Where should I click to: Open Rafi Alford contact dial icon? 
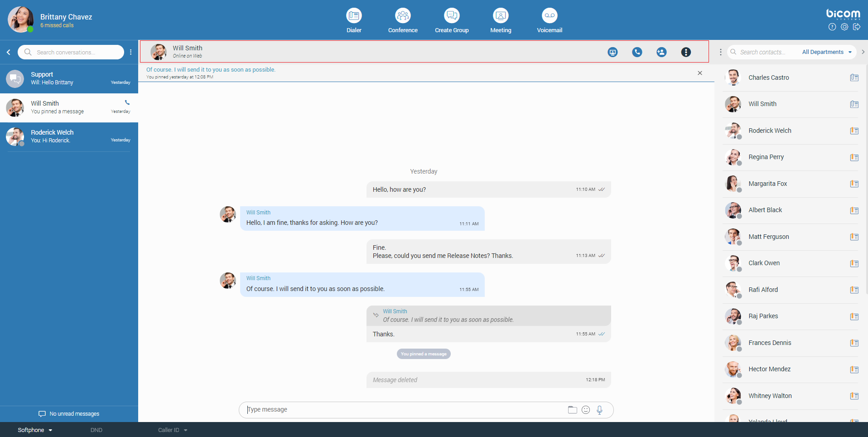tap(854, 290)
